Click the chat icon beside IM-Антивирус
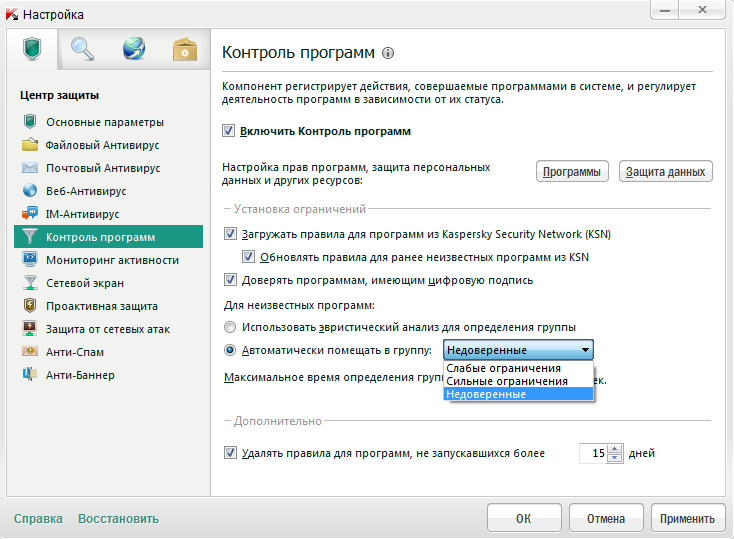Screen dimensions: 734x539 [30, 214]
